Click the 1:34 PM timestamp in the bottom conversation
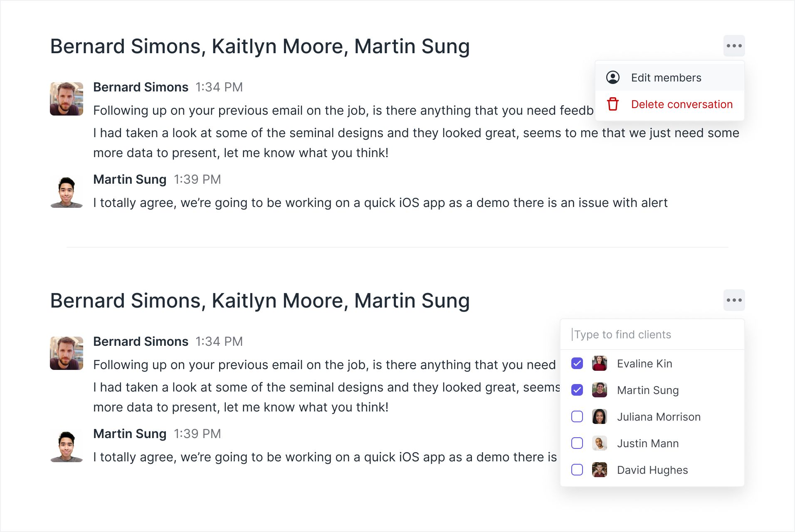The image size is (795, 532). [x=219, y=342]
